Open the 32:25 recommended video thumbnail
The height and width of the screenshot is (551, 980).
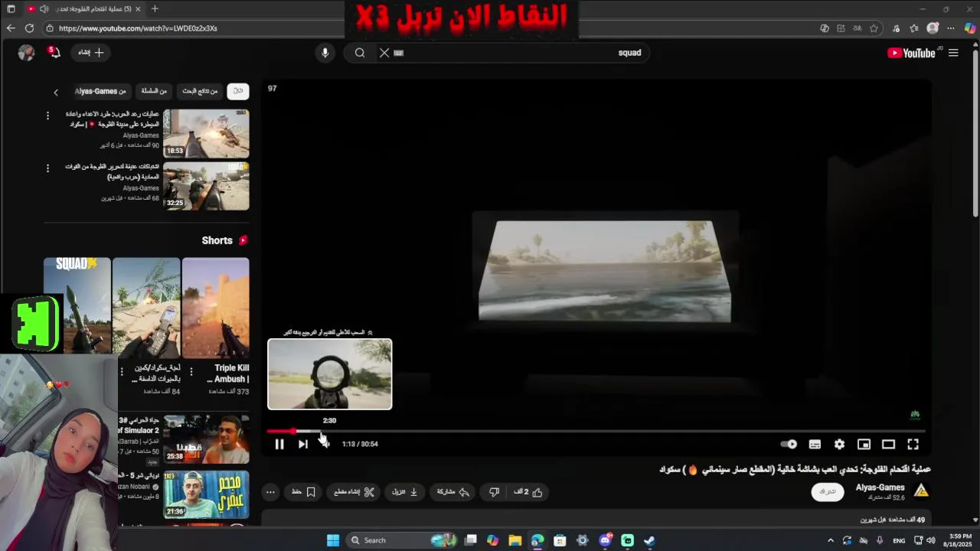[206, 186]
